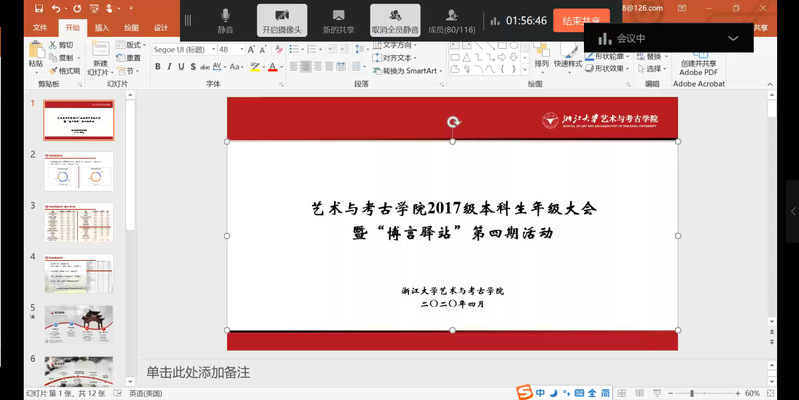The image size is (799, 400).
Task: Toggle text Shadow (S) formatting
Action: tap(193, 67)
